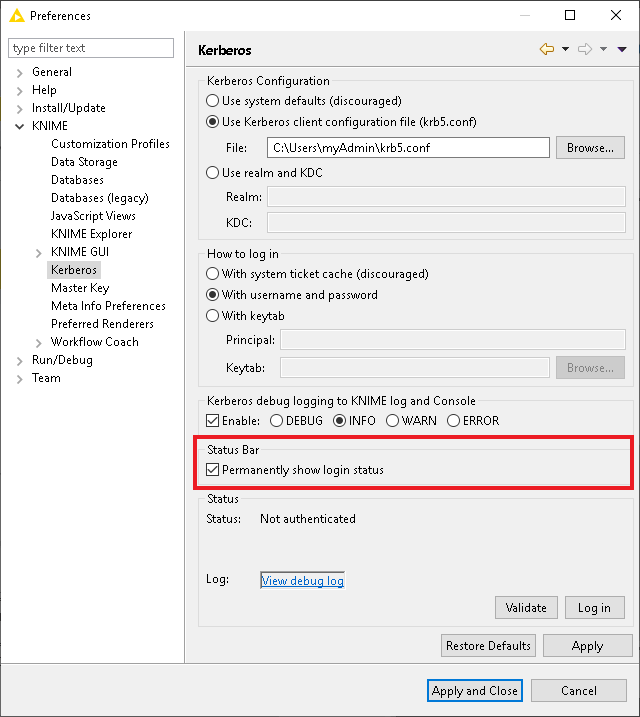
Task: Open the preferences view menu triangle
Action: (x=622, y=49)
